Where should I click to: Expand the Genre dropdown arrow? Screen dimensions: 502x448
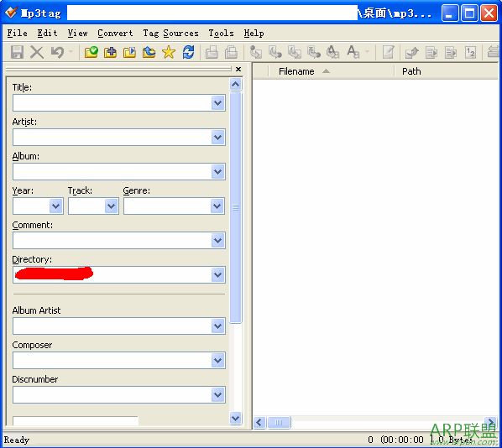pyautogui.click(x=217, y=206)
